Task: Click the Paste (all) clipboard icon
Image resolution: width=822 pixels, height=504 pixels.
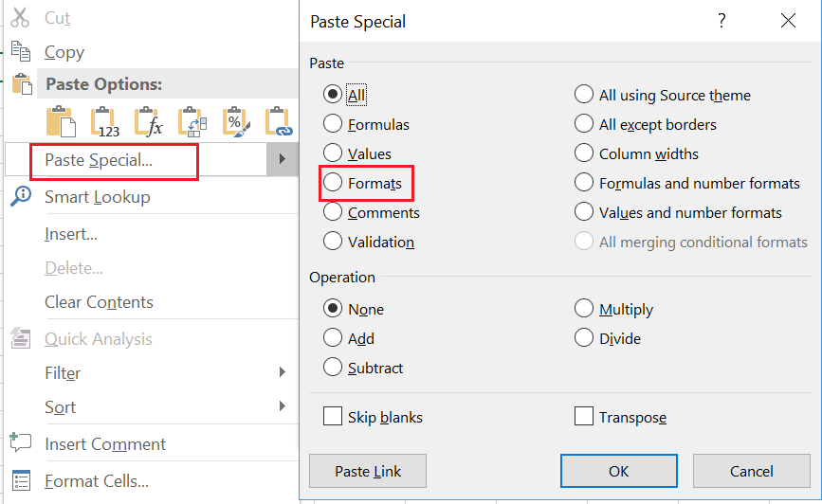Action: coord(61,121)
